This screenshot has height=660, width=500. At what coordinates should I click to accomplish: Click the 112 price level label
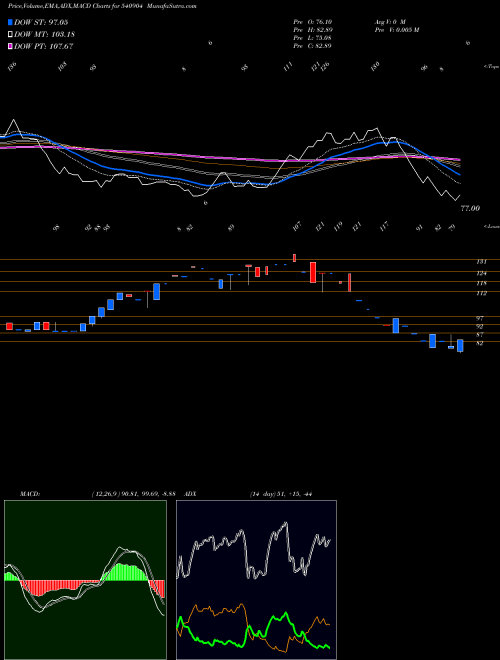tap(481, 293)
